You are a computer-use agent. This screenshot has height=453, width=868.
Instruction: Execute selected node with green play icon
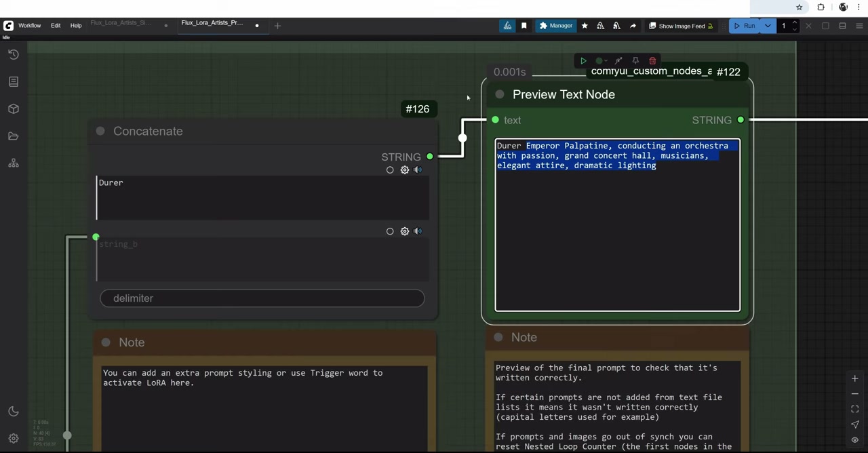pyautogui.click(x=583, y=61)
